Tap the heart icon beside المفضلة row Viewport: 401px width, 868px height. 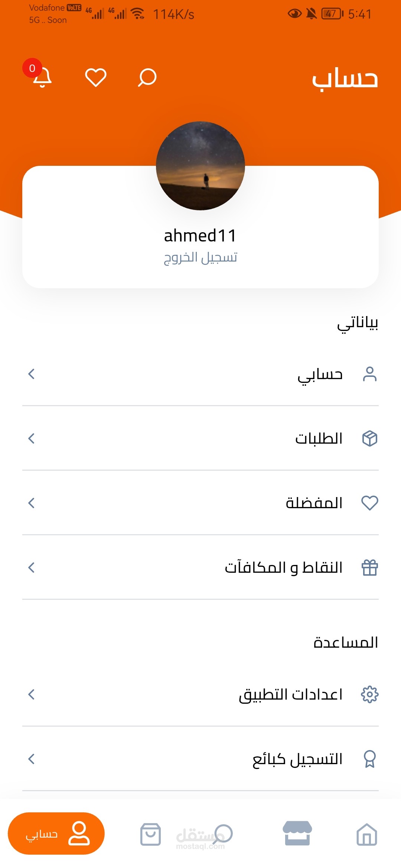[369, 503]
